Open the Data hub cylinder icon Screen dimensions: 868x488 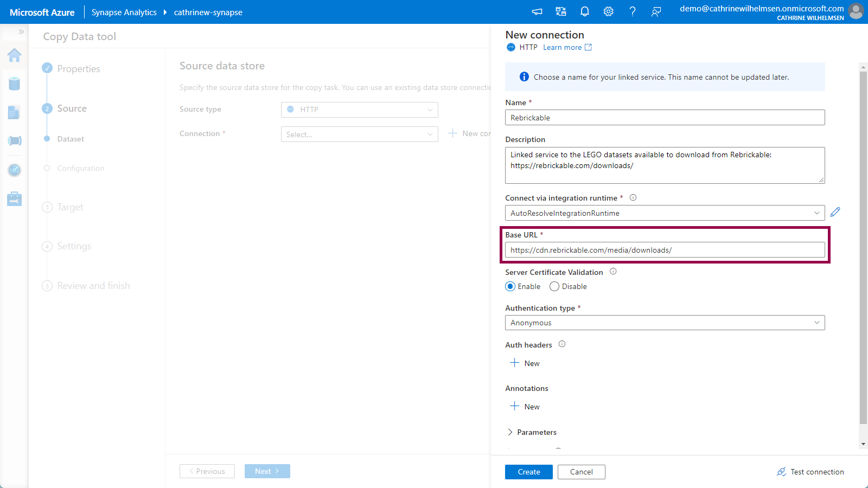pyautogui.click(x=15, y=84)
